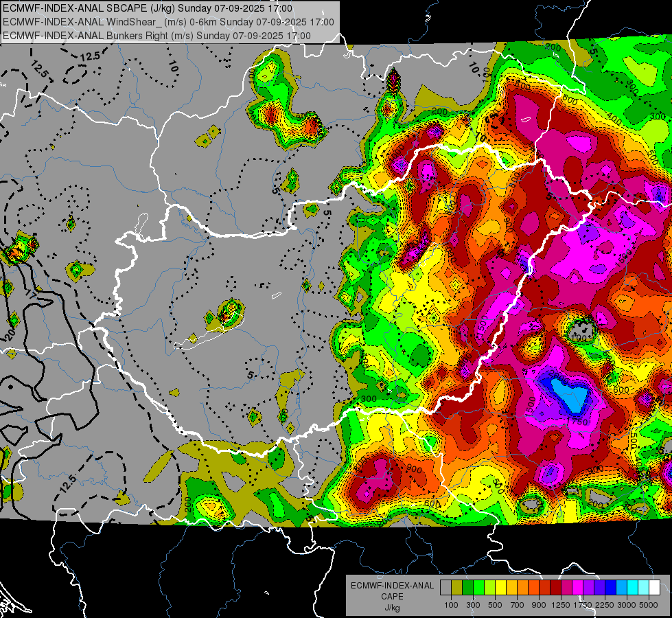This screenshot has height=618, width=672.
Task: Click the legend title ECMWF-INDEX-ANAL
Action: (x=392, y=586)
